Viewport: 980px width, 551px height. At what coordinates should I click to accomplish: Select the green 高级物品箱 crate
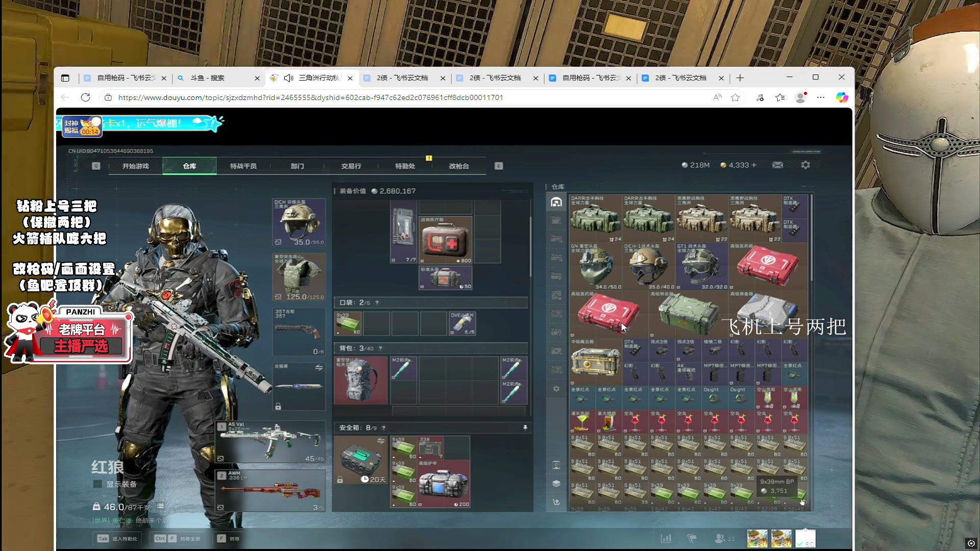(x=688, y=314)
